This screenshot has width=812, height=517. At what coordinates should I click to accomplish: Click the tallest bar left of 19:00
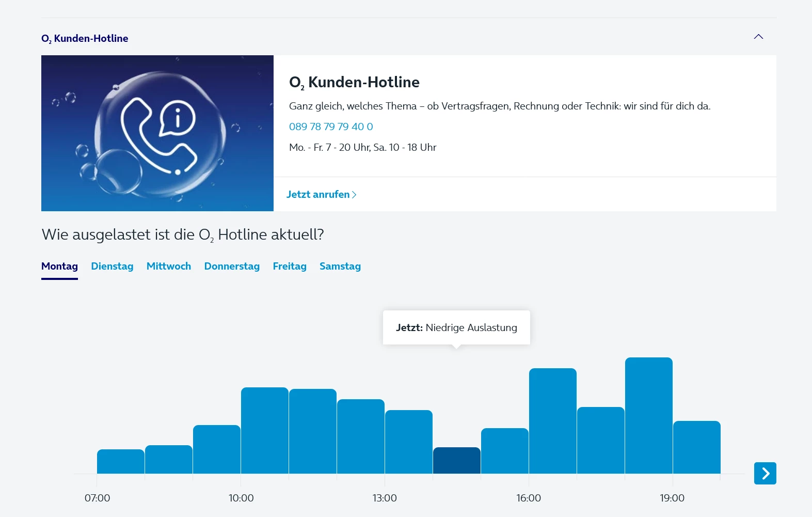[x=649, y=416]
